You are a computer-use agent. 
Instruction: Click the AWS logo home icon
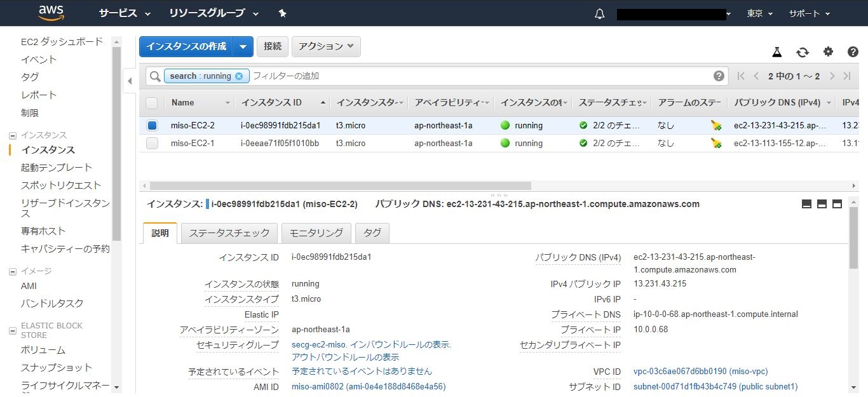(51, 13)
